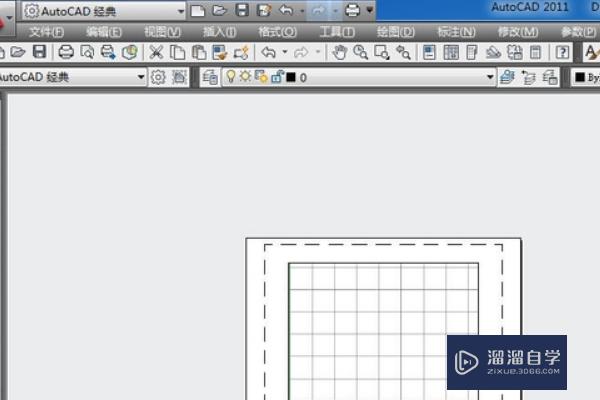
Task: Open the 工具(T) menu
Action: [337, 32]
